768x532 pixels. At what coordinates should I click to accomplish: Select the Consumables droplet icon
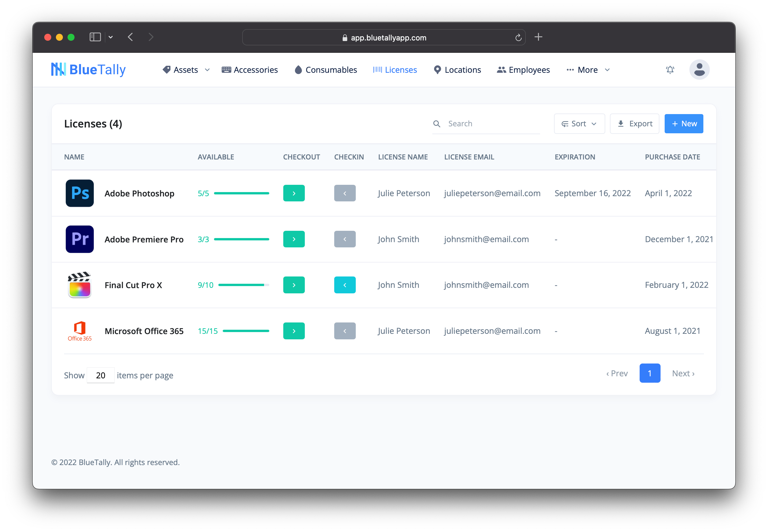[x=298, y=70]
